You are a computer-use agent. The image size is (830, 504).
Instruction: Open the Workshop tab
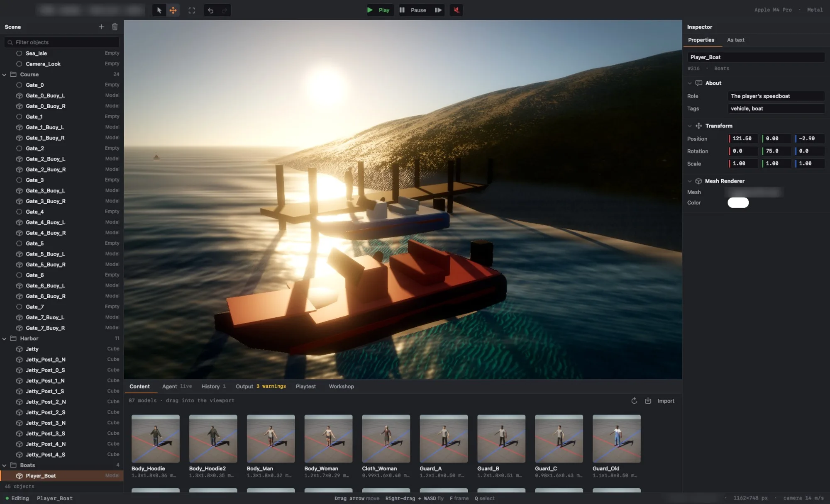point(341,386)
